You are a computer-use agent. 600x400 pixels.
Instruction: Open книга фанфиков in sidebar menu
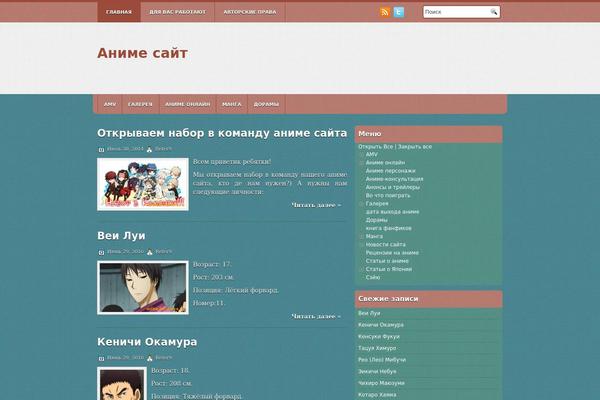point(388,228)
